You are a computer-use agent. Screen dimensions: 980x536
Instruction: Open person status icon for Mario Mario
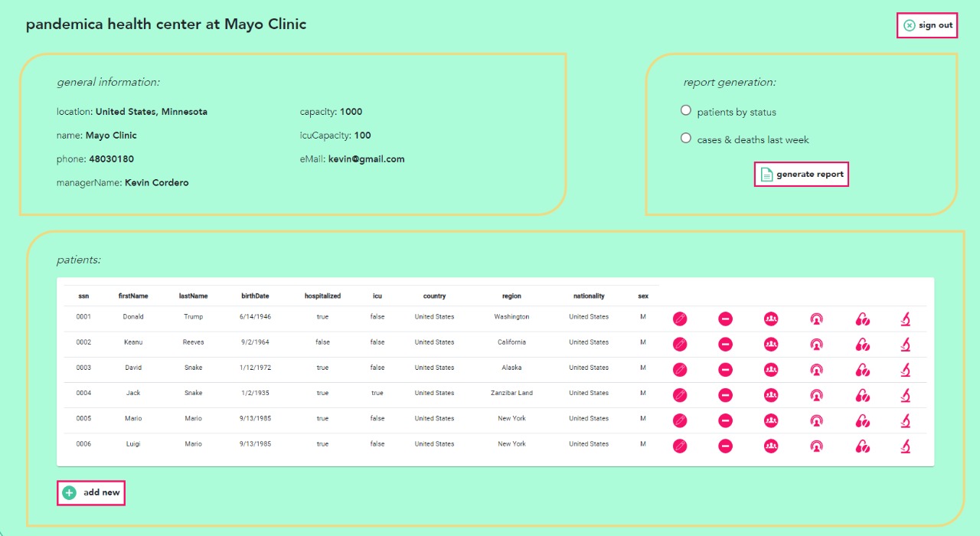[817, 420]
